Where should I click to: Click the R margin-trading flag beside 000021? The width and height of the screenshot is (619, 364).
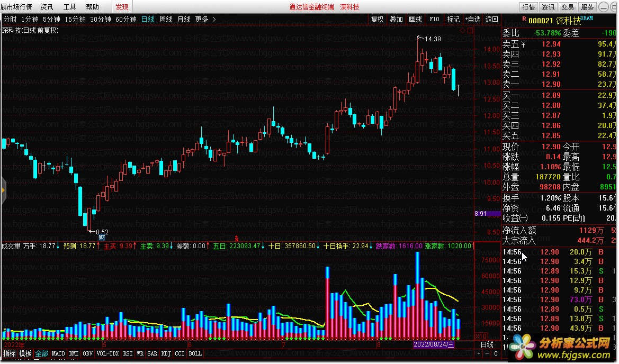point(524,19)
